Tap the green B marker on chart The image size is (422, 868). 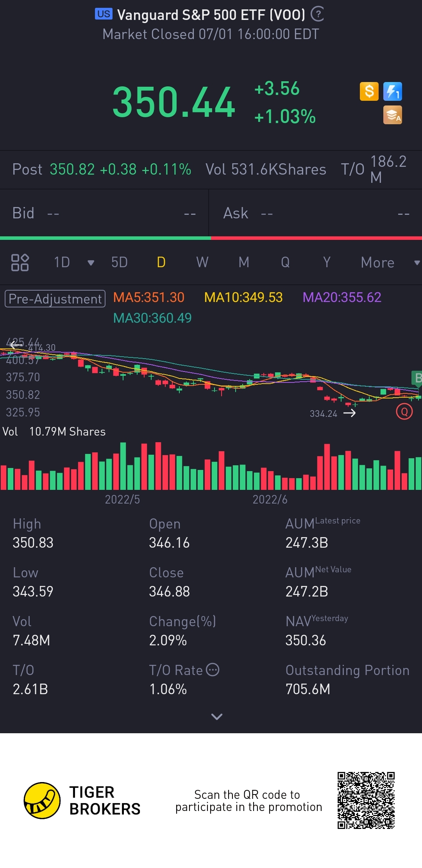(x=417, y=378)
